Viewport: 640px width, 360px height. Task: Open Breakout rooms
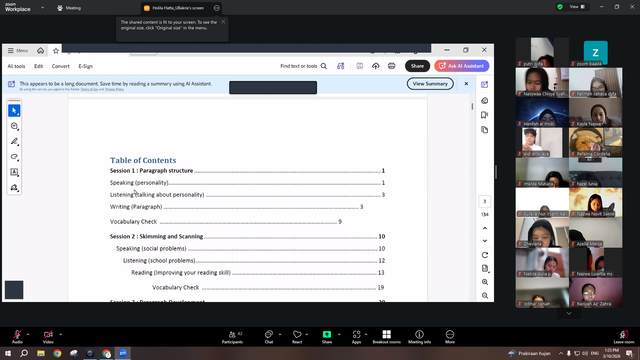tap(387, 337)
